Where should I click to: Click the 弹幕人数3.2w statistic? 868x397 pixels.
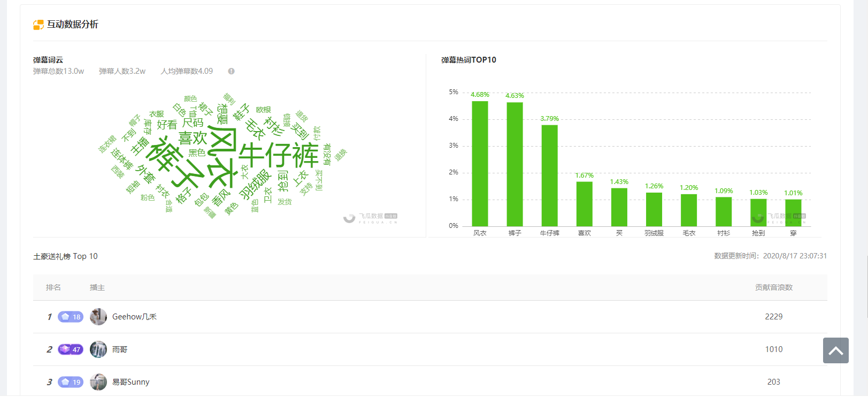pos(122,71)
